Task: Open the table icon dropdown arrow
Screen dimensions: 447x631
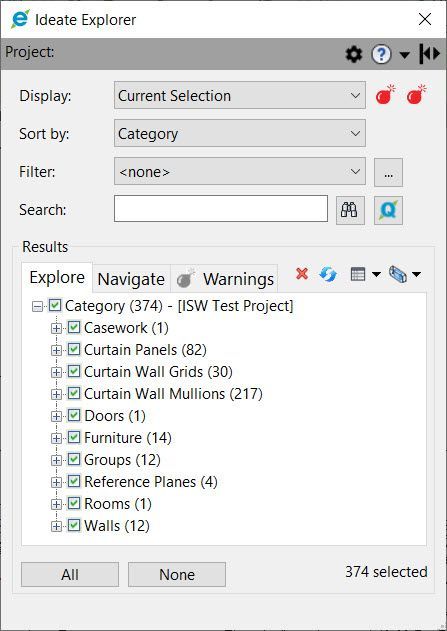Action: [x=376, y=275]
